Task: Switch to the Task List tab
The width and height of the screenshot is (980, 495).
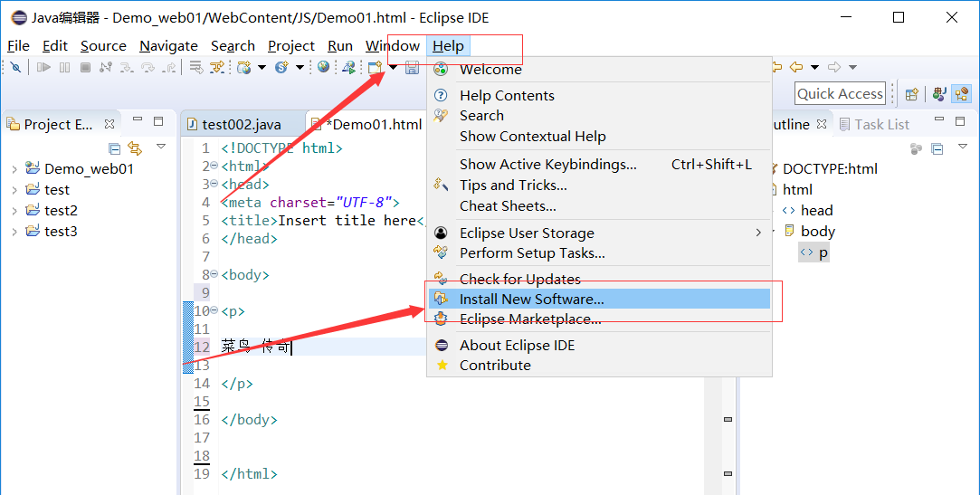Action: pos(874,124)
